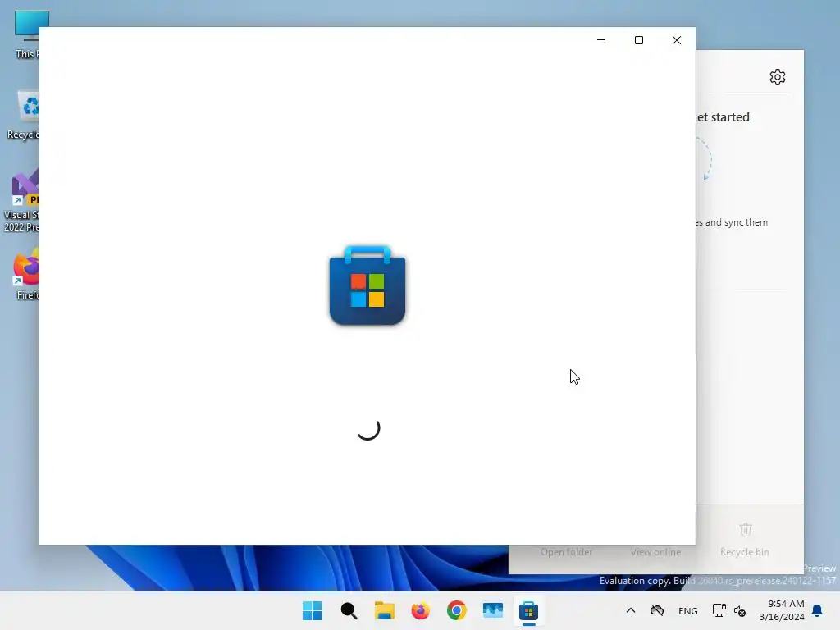The image size is (840, 630).
Task: Select the Firefox desktop shortcut
Action: [27, 274]
